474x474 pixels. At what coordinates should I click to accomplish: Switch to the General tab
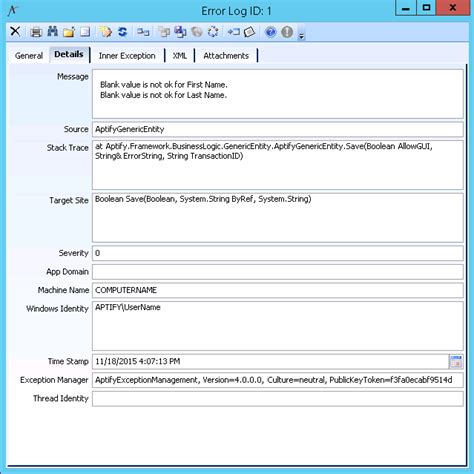point(29,56)
